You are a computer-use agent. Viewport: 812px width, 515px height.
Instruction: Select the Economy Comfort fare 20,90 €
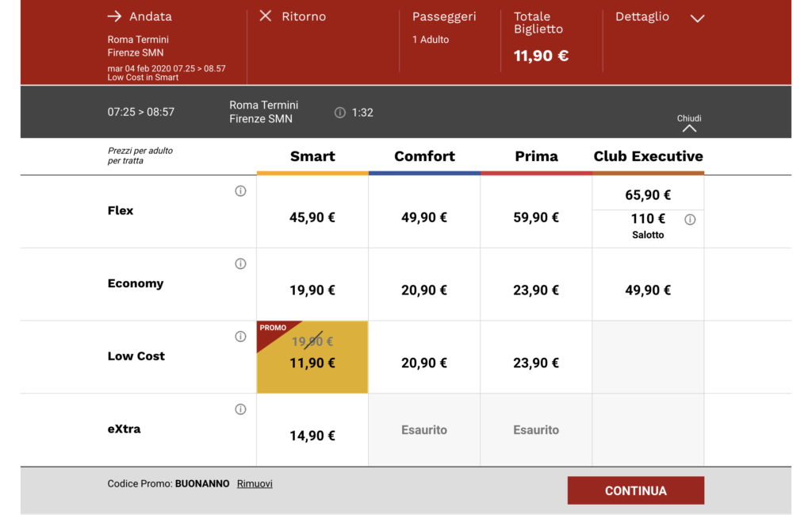424,290
